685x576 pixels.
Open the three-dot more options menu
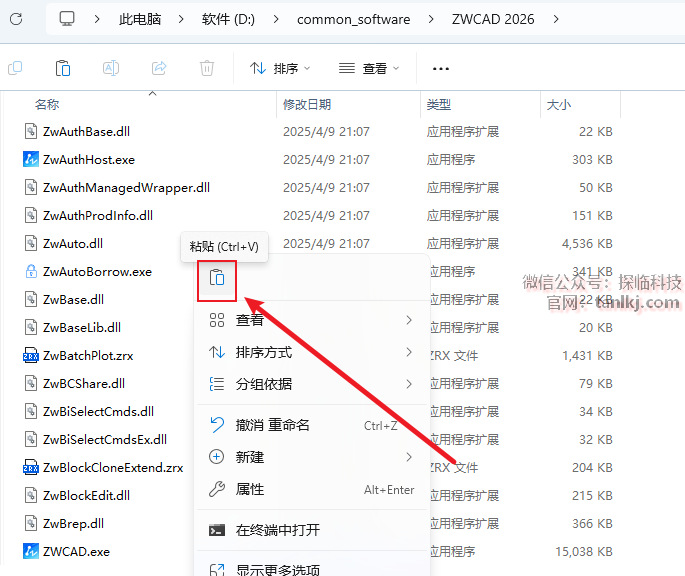(x=440, y=69)
